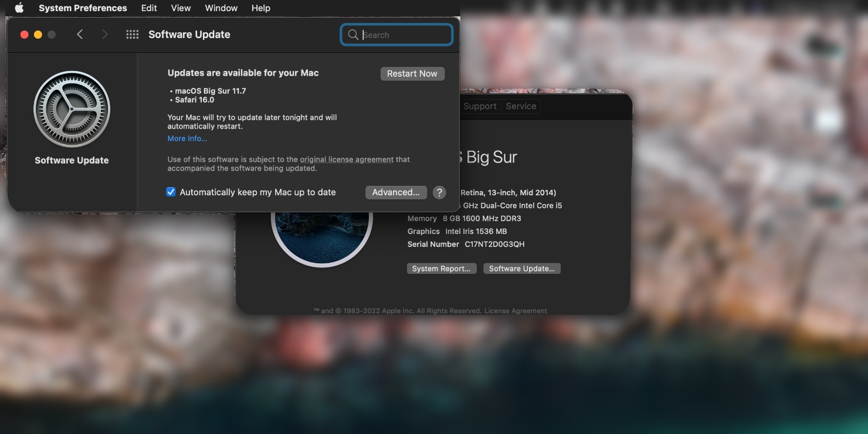Screen dimensions: 868x434
Task: Click the macOS Big Sur 11.7 update entry
Action: pos(211,91)
